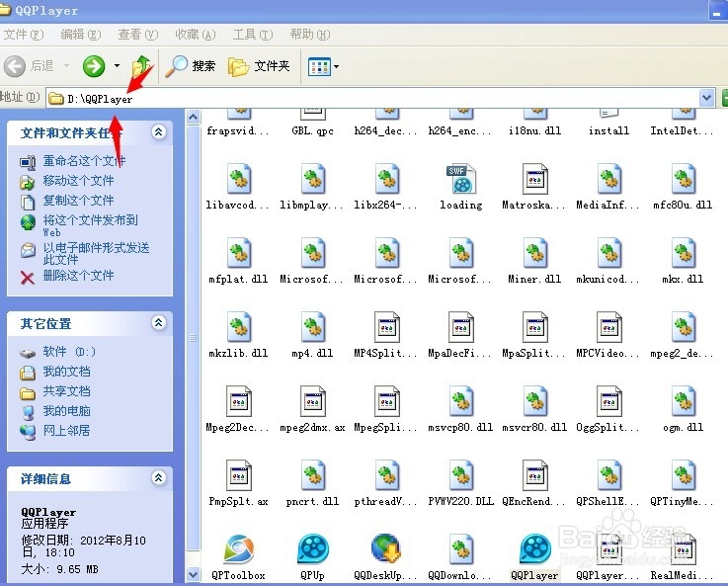The width and height of the screenshot is (728, 586).
Task: Open the File (文件) menu
Action: 24,35
